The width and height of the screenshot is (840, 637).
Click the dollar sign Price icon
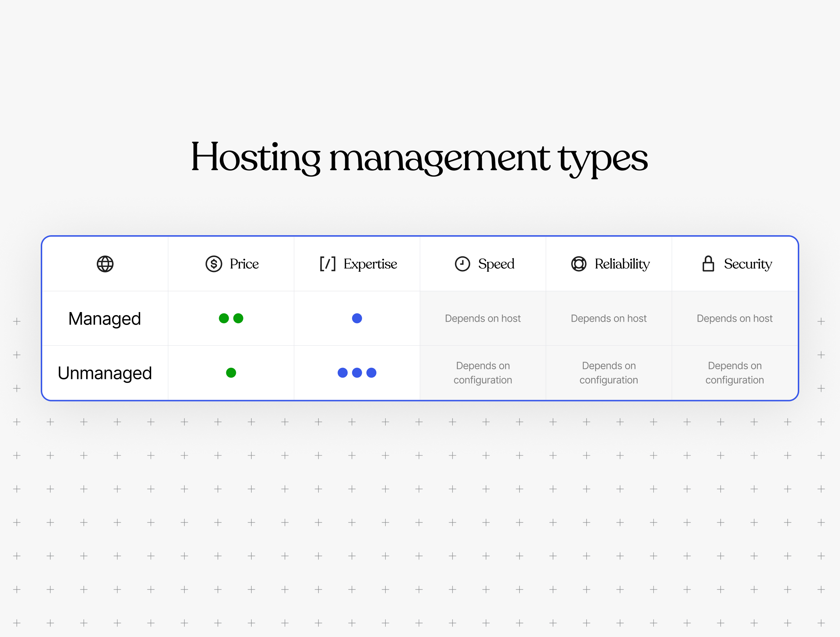pos(214,263)
